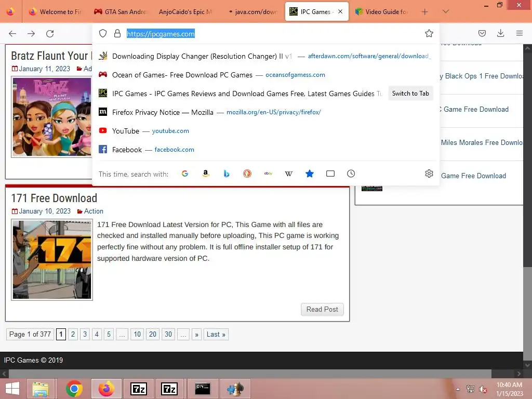This screenshot has height=399, width=532.
Task: Choose the Facebook suggestion
Action: 265,149
